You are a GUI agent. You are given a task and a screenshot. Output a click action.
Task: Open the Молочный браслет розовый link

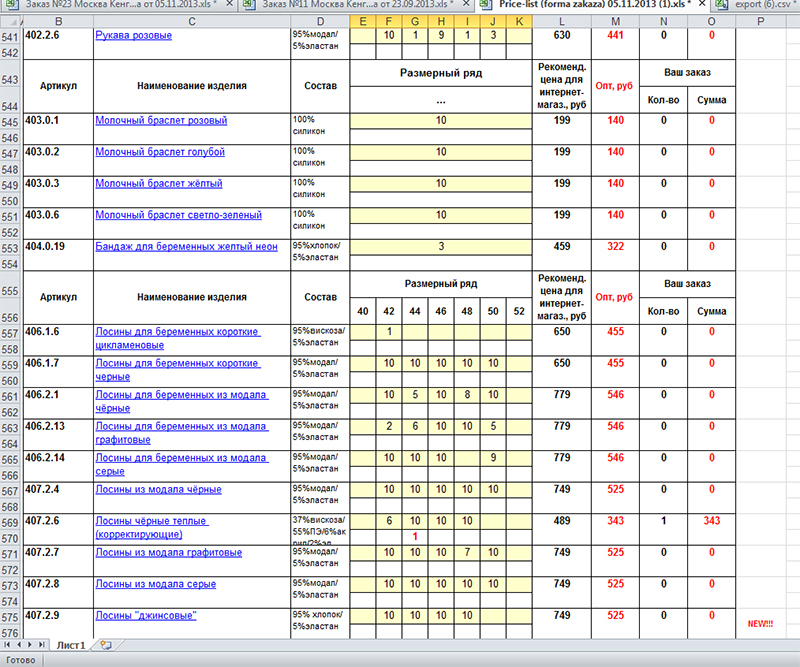(161, 120)
